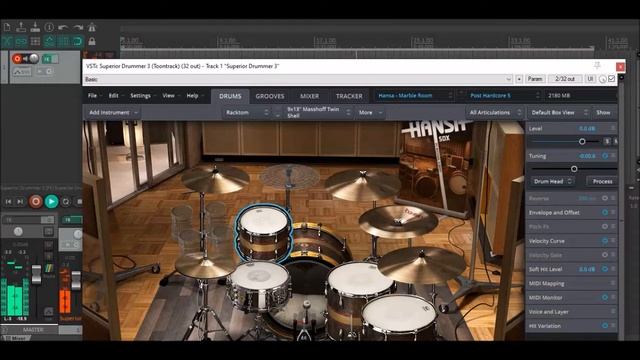Toggle MIDI Monitor power button

point(605,298)
